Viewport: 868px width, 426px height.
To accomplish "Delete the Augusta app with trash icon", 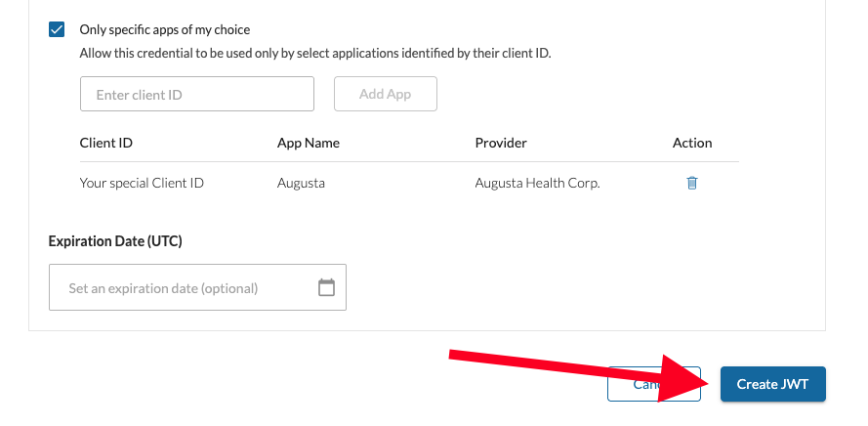I will point(692,183).
